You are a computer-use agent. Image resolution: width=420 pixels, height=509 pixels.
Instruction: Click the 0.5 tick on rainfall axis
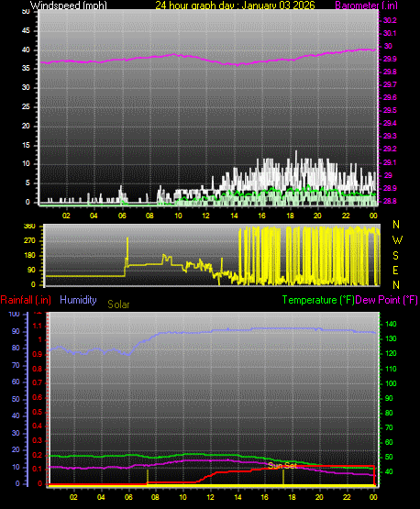37,412
